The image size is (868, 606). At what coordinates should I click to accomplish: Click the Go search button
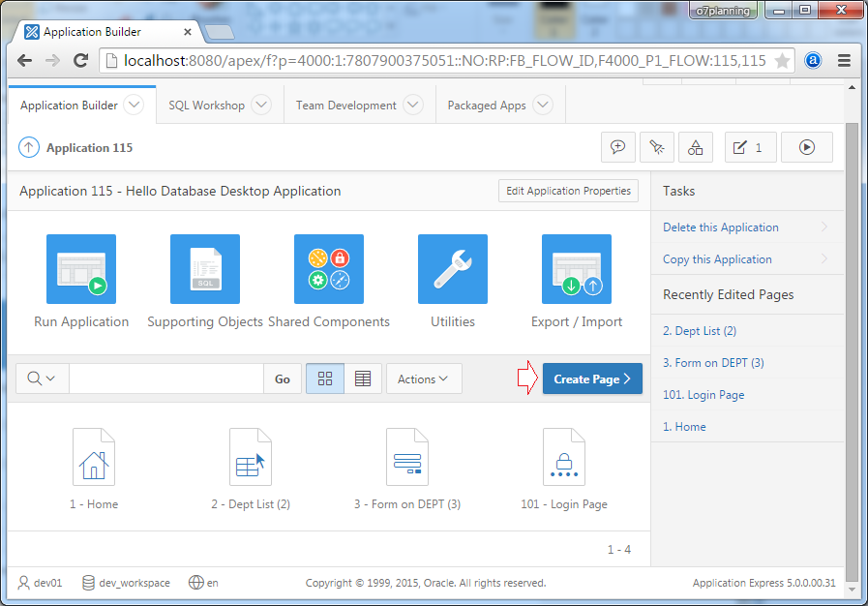283,379
